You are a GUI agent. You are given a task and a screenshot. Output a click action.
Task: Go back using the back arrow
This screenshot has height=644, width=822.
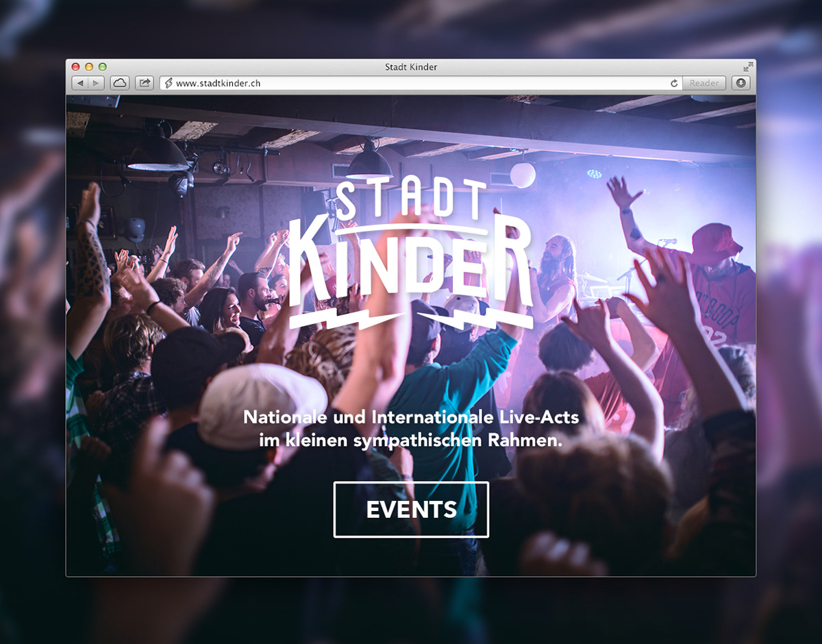click(x=80, y=83)
